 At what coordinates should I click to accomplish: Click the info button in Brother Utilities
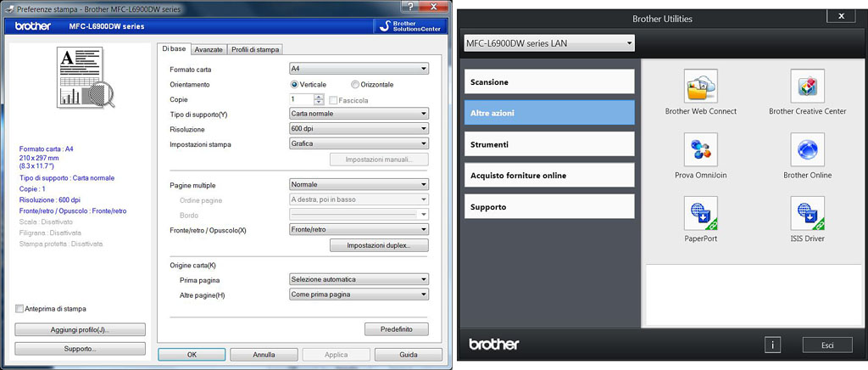772,345
